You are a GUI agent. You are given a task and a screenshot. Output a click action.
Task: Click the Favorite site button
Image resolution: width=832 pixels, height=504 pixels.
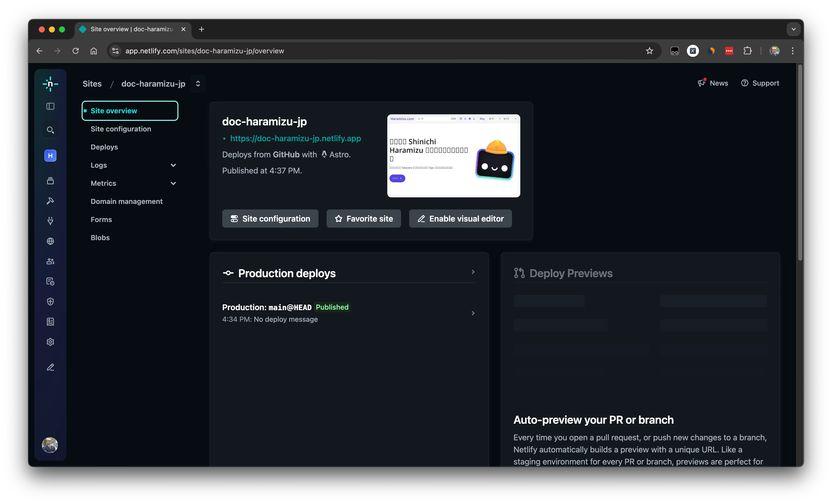click(364, 219)
